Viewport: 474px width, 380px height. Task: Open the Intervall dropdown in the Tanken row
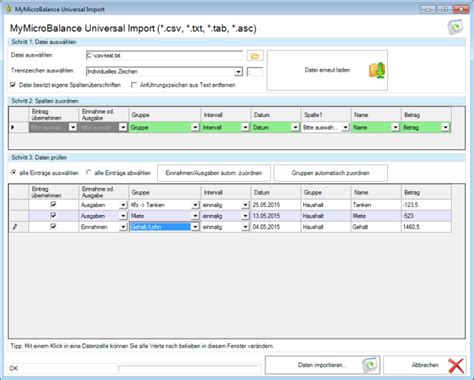coord(245,205)
